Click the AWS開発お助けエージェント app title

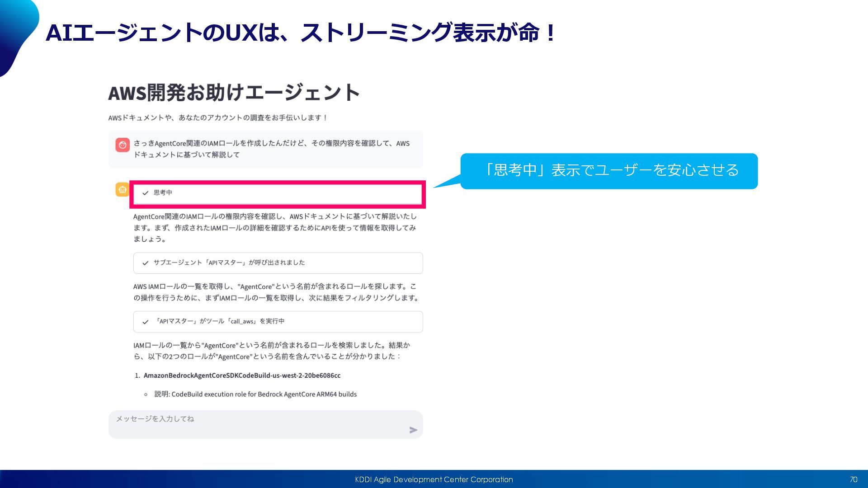234,93
